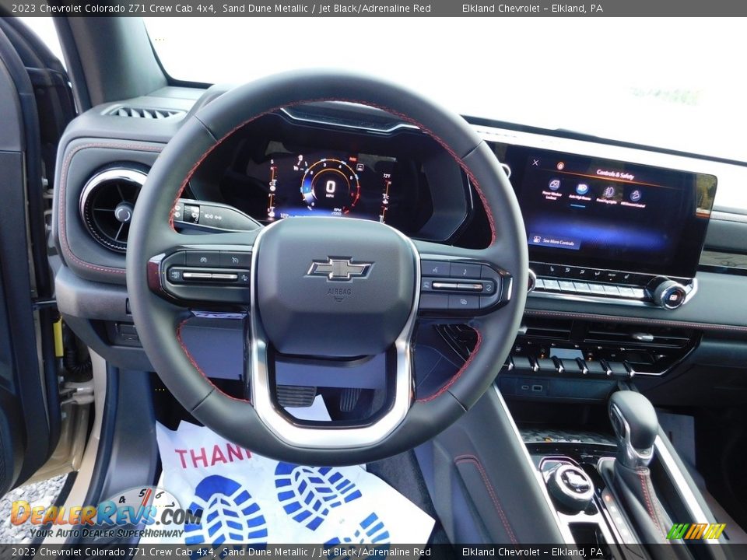Image resolution: width=747 pixels, height=560 pixels.
Task: Flick the right-spoke chrome rocker switch
Action: point(458,286)
